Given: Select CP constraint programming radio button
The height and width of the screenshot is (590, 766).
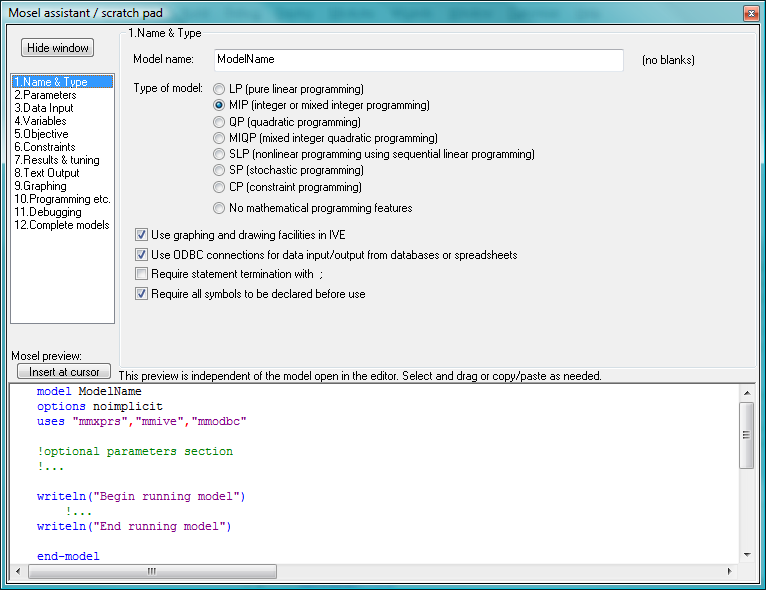Looking at the screenshot, I should pos(219,187).
